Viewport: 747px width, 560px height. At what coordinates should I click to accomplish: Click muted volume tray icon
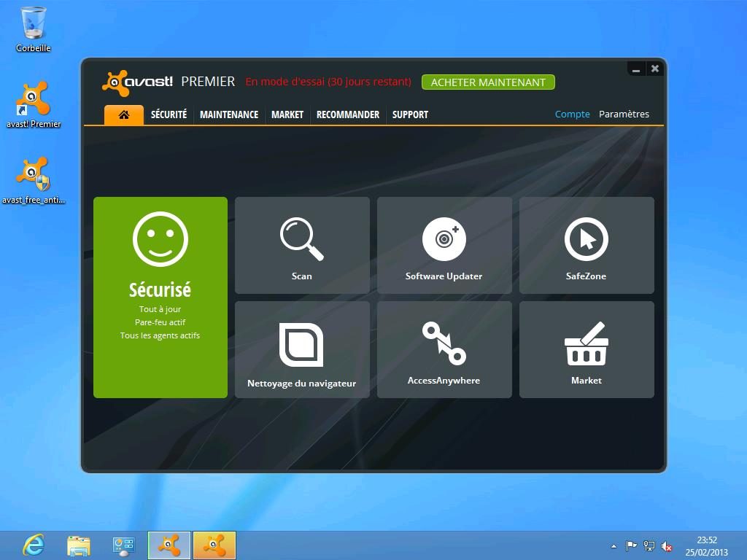[x=667, y=547]
